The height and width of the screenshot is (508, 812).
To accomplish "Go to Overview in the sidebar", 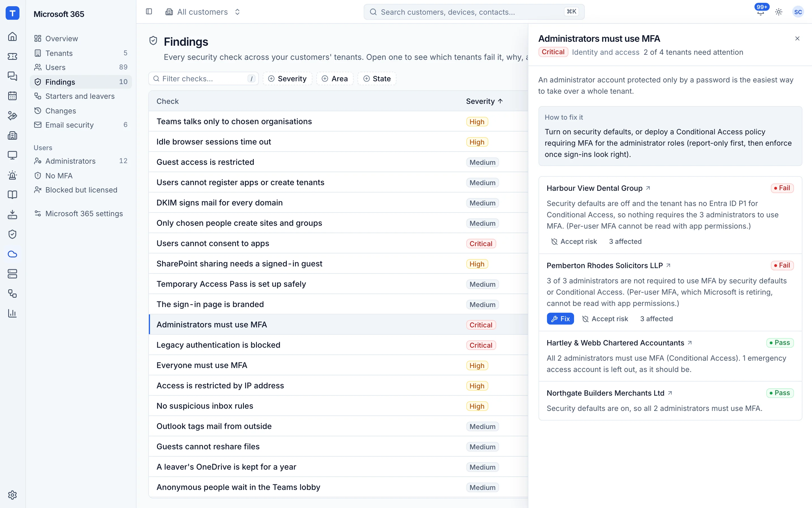I will 81,39.
